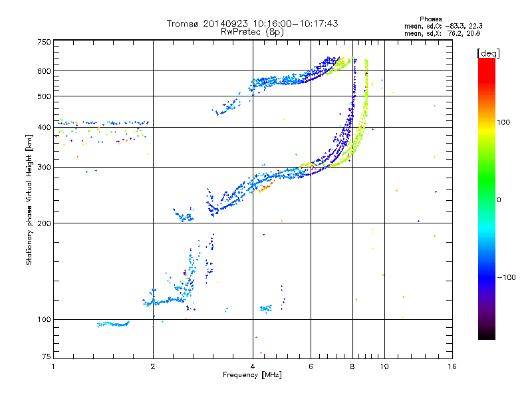The width and height of the screenshot is (532, 399).
Task: Click the black bottom of the phase colorbar
Action: 487,334
